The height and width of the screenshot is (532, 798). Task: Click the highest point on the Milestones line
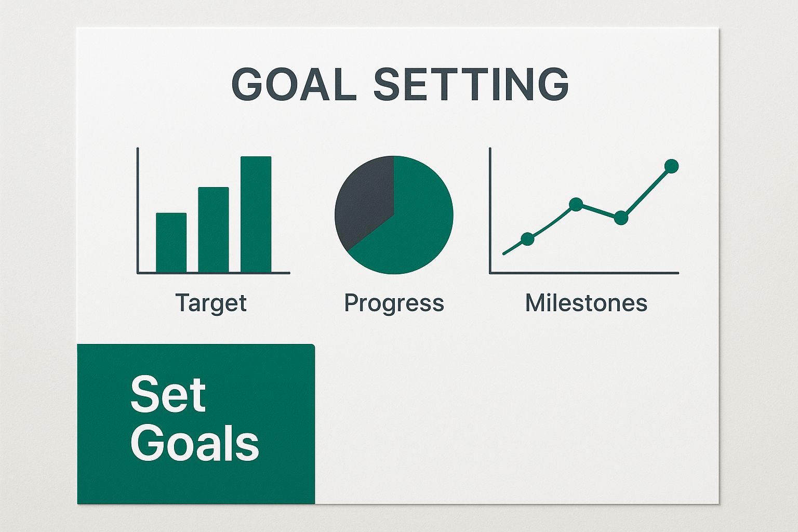[x=671, y=166]
